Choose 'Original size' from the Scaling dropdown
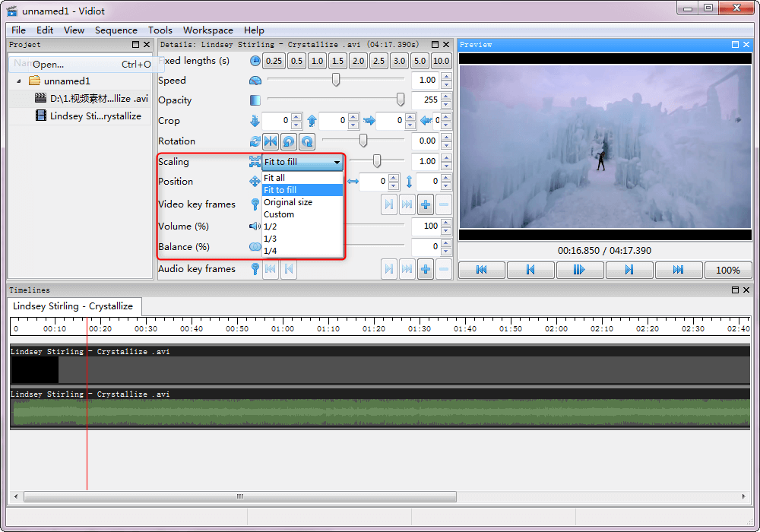The image size is (760, 532). click(288, 202)
